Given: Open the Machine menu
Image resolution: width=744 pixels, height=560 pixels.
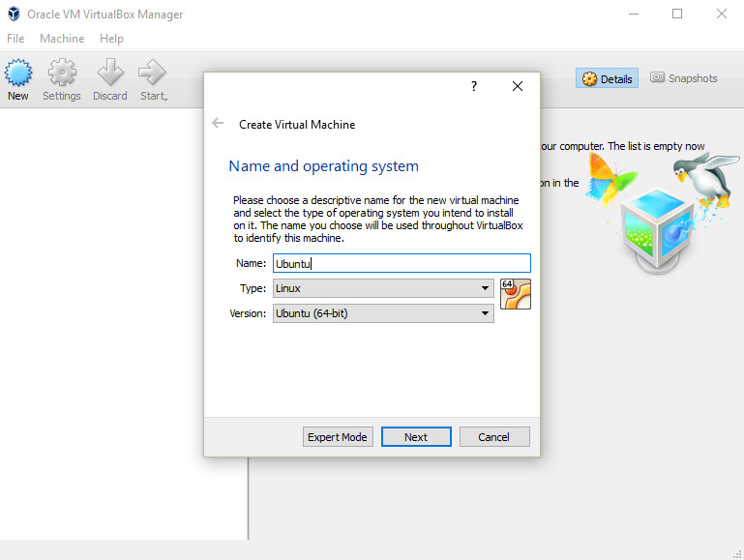Looking at the screenshot, I should point(62,39).
